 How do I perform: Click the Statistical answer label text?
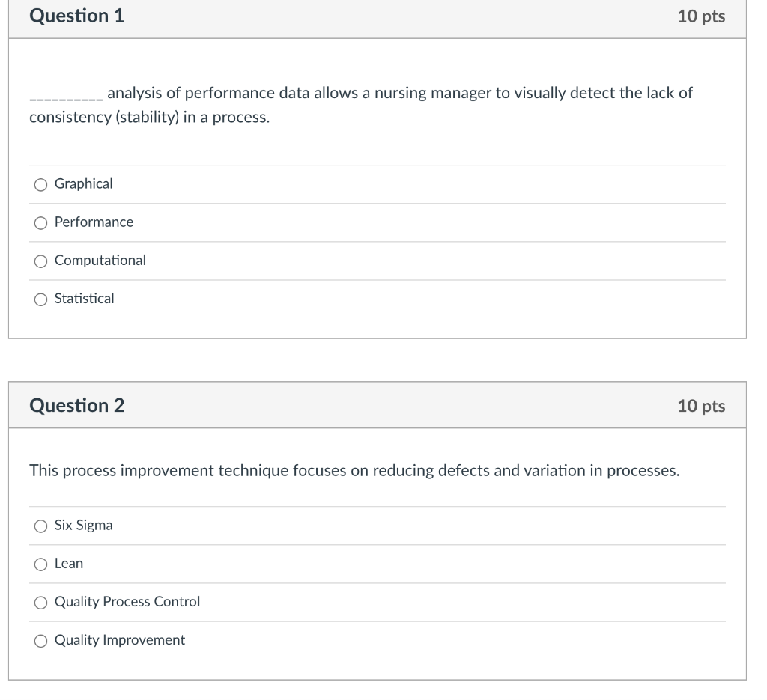(x=84, y=299)
